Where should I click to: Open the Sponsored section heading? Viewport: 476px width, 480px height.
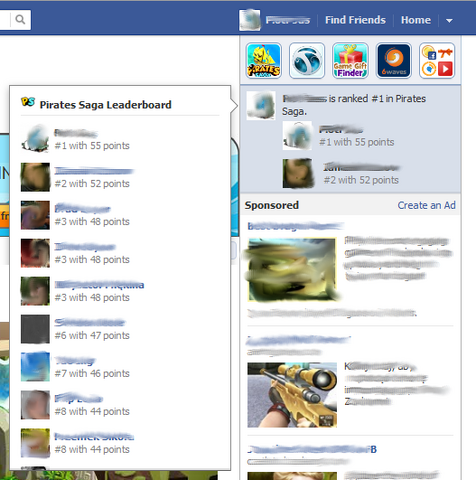(x=272, y=205)
